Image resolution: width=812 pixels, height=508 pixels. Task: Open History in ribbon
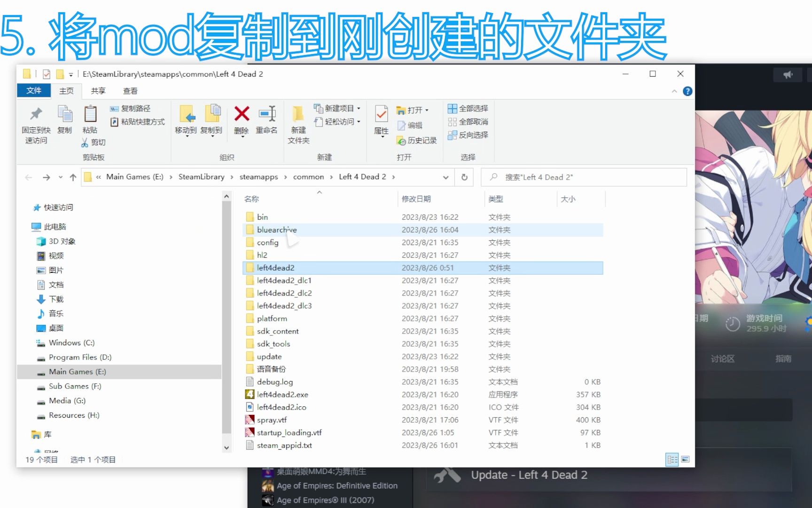pyautogui.click(x=416, y=140)
